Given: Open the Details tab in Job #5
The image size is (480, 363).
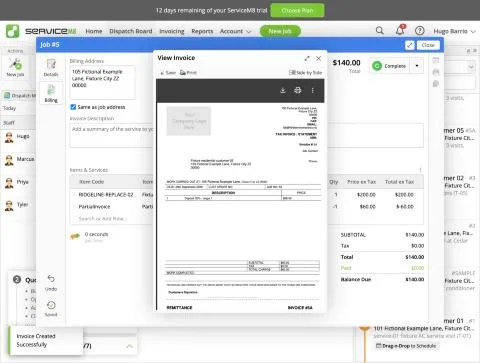Looking at the screenshot, I should [x=51, y=67].
